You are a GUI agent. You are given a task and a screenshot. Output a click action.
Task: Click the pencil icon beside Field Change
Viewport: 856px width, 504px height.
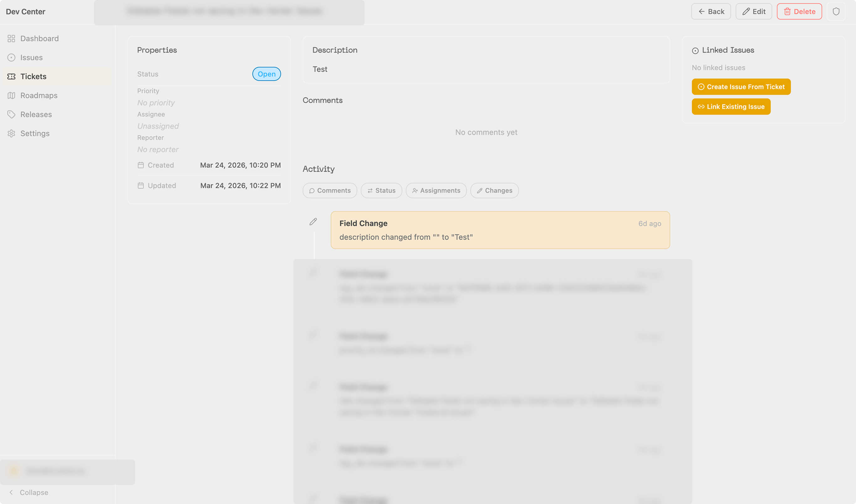313,222
